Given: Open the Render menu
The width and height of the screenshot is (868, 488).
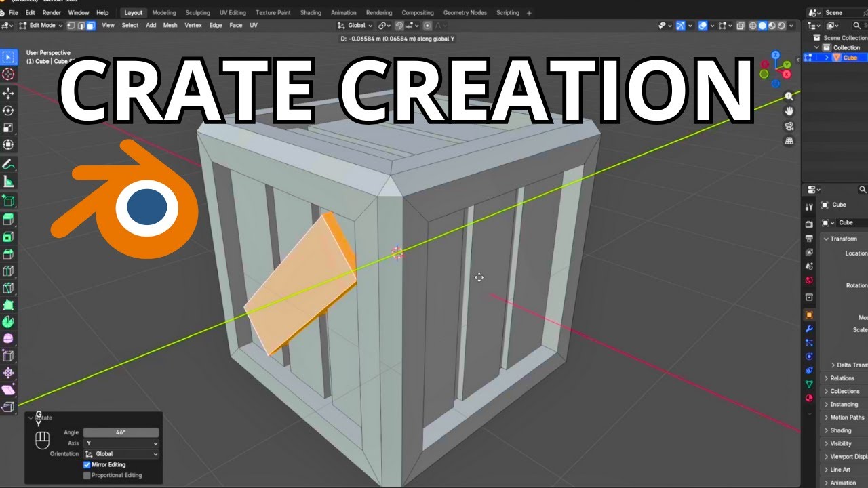Looking at the screenshot, I should click(x=52, y=12).
